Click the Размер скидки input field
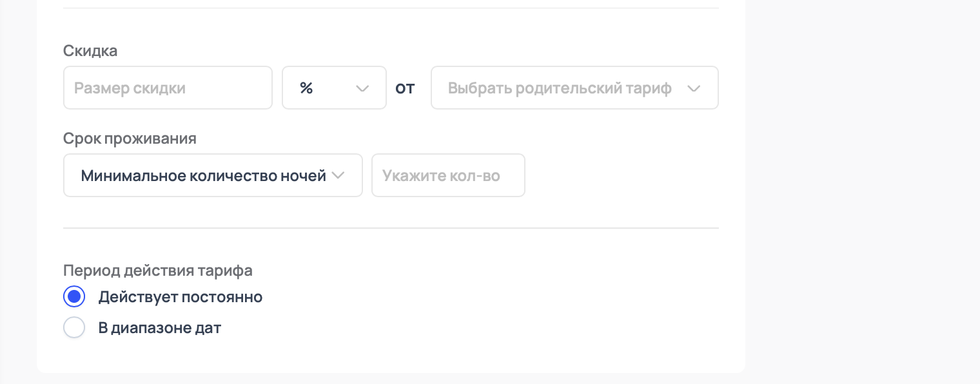980x384 pixels. tap(168, 88)
